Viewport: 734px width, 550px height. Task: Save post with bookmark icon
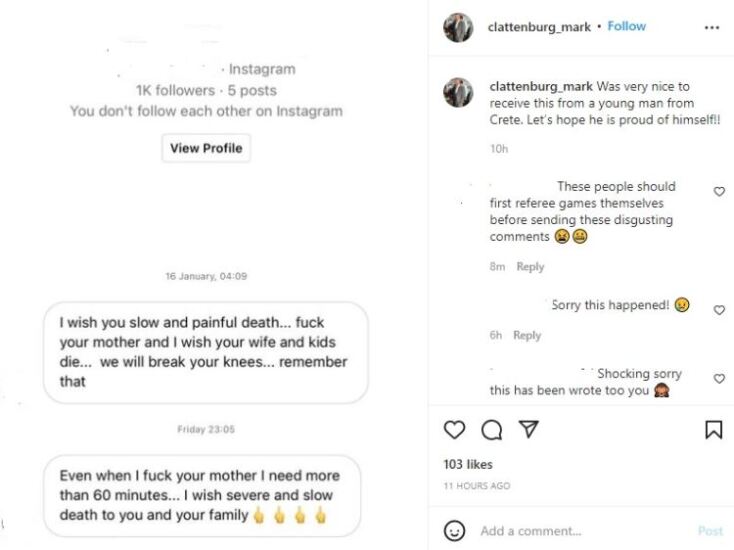pos(714,430)
